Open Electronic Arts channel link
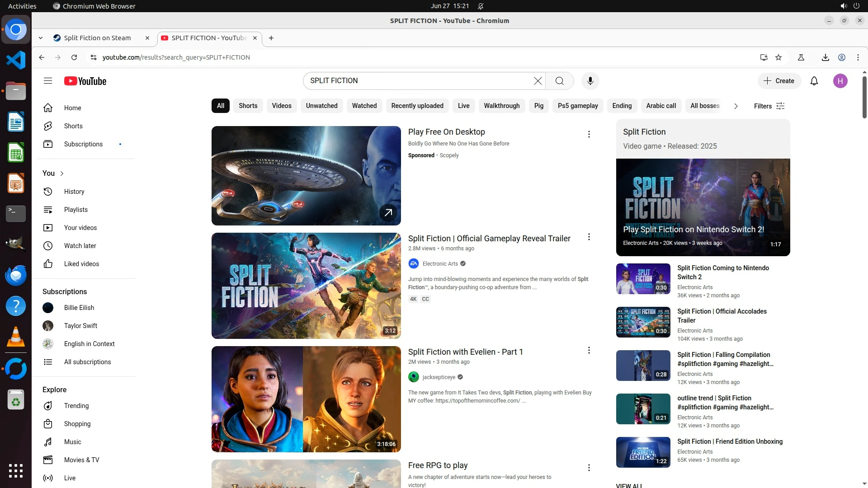Viewport: 868px width, 488px height. point(440,264)
